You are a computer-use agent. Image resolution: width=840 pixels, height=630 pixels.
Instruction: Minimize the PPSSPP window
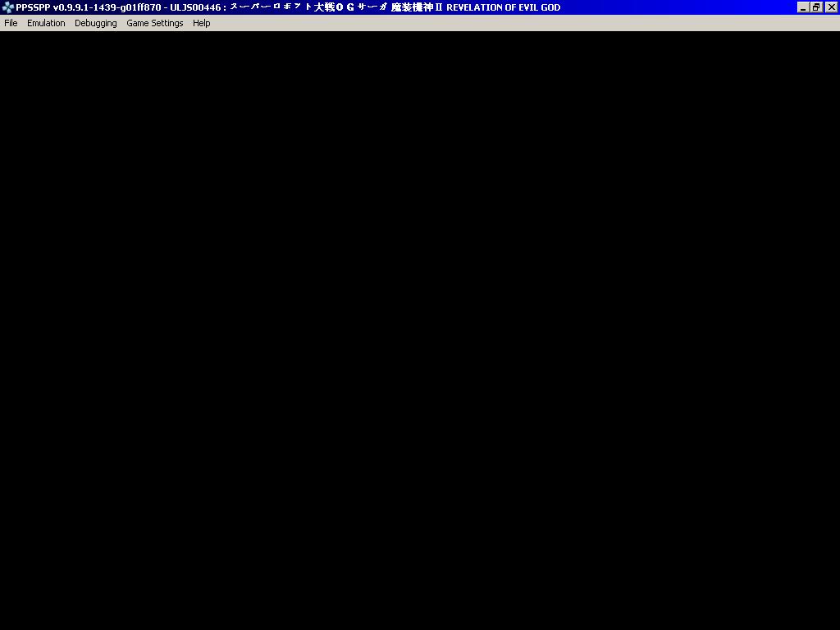803,7
